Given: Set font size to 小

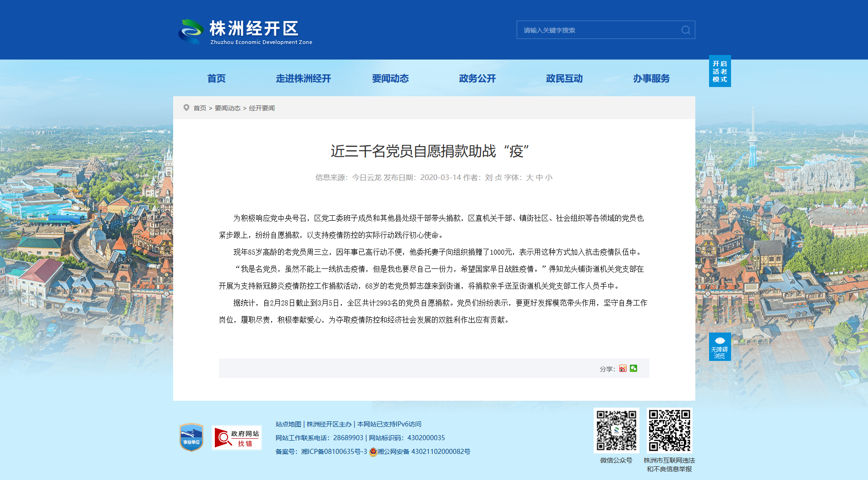Looking at the screenshot, I should pos(549,178).
